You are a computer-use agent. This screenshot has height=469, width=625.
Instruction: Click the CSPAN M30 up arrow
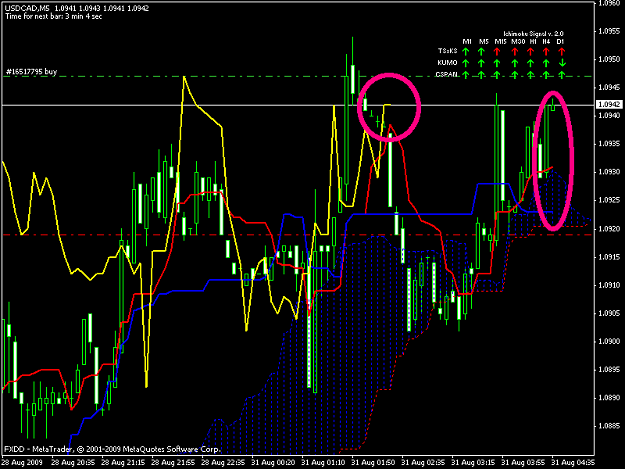tap(515, 75)
